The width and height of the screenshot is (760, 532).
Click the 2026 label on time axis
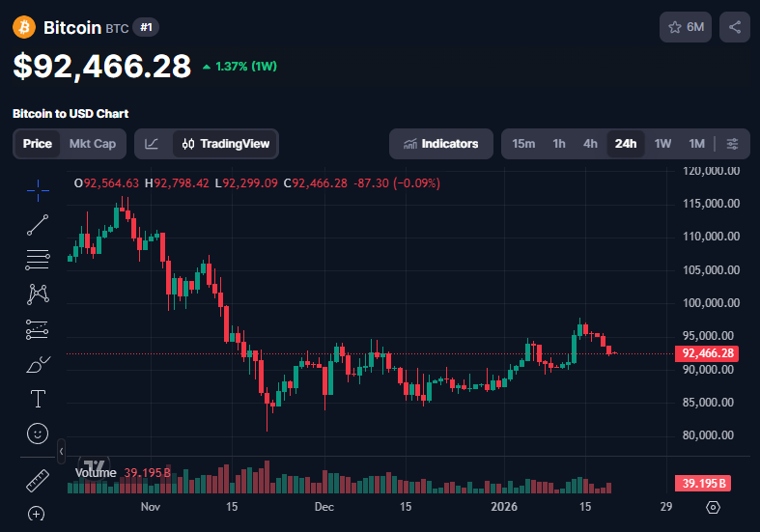(504, 507)
